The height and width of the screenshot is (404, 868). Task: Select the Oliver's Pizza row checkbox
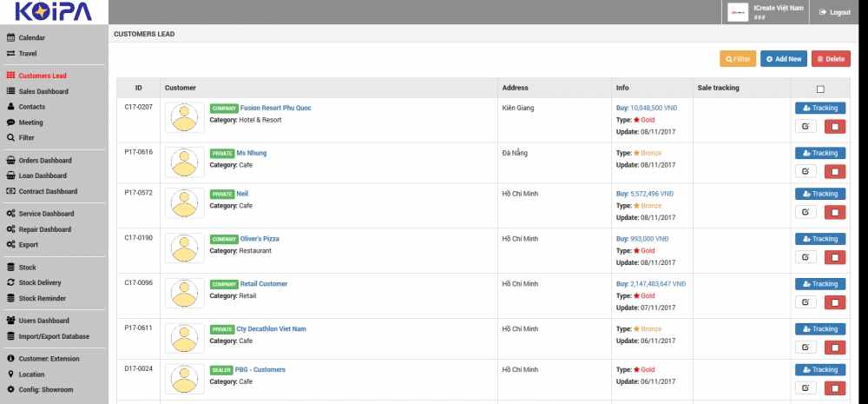pyautogui.click(x=835, y=257)
